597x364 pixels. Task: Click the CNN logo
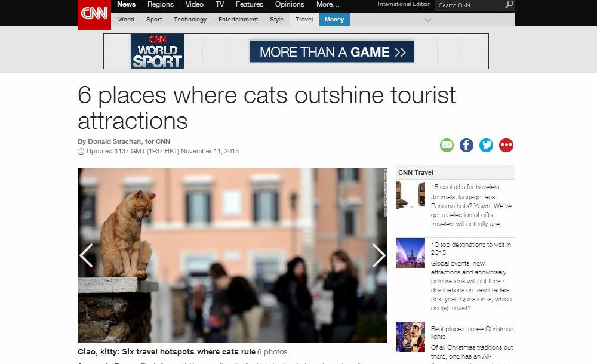[x=94, y=14]
